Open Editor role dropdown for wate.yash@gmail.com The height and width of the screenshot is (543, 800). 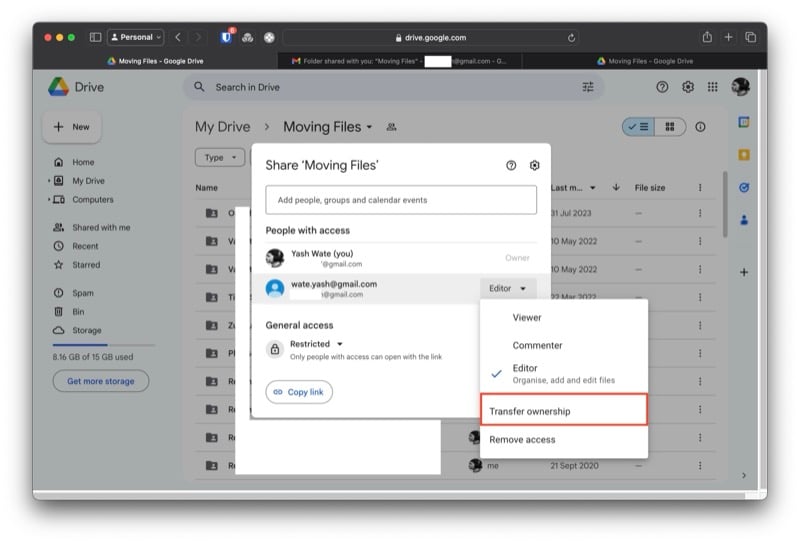tap(507, 288)
